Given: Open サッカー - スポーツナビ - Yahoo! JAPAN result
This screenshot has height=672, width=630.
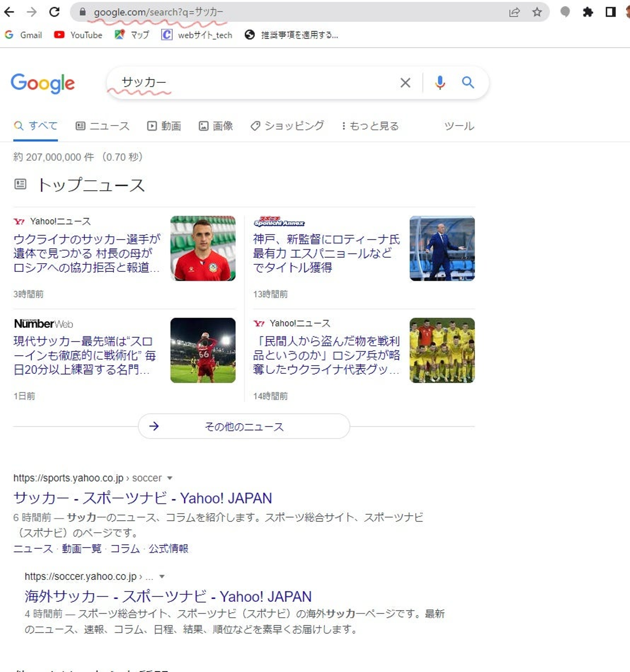Looking at the screenshot, I should (143, 498).
